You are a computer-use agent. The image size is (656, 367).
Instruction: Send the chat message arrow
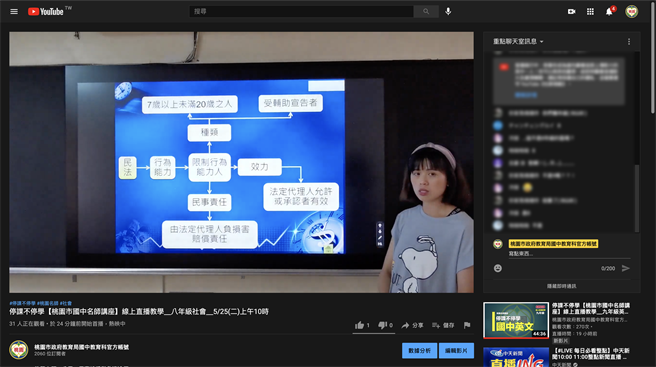pyautogui.click(x=625, y=268)
